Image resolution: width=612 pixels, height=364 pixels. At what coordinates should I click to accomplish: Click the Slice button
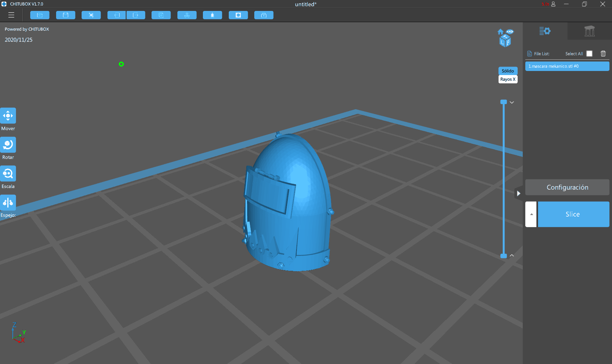pos(573,214)
